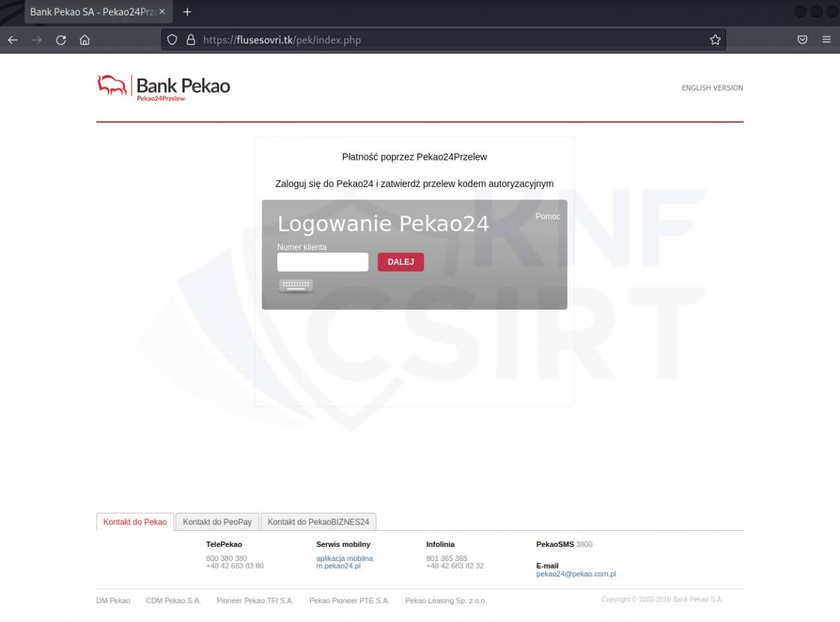The image size is (840, 622).
Task: Switch to Kontakt do PeoPay tab
Action: tap(217, 522)
